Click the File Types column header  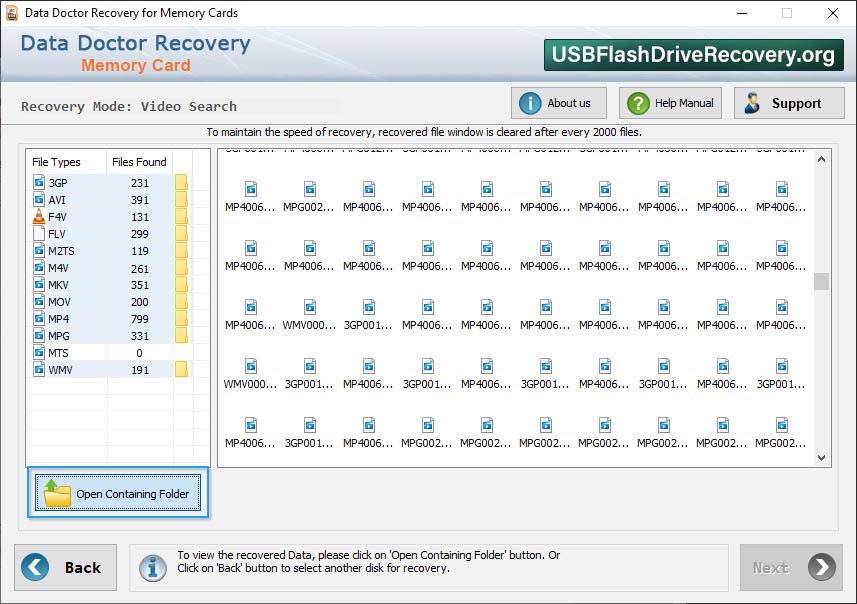pyautogui.click(x=56, y=162)
